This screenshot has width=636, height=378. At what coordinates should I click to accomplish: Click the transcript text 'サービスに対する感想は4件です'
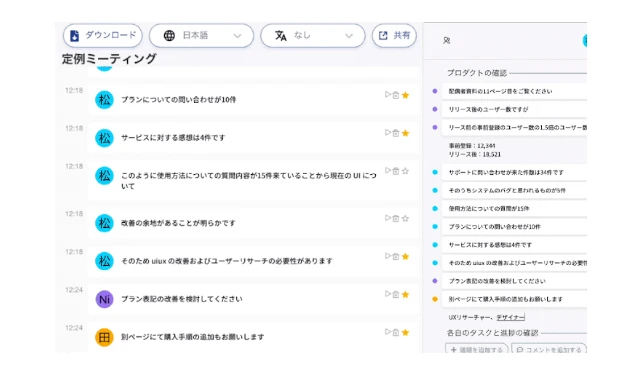point(173,138)
